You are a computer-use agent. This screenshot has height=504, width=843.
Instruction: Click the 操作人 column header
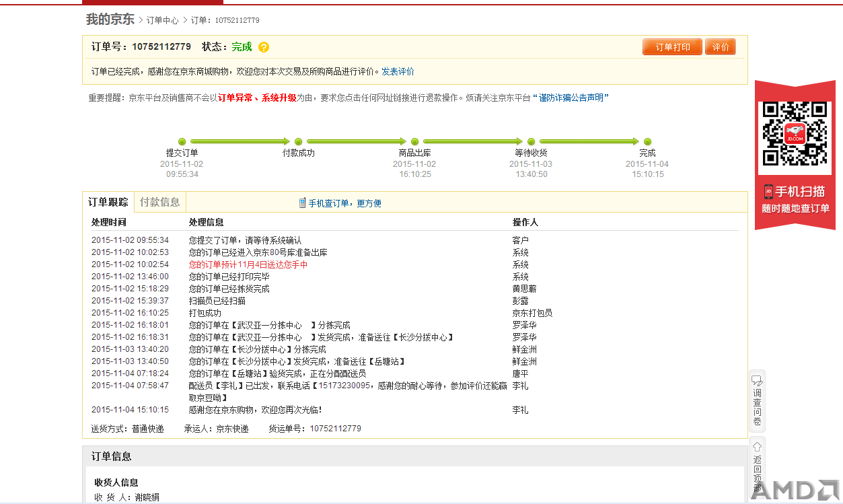pyautogui.click(x=525, y=222)
